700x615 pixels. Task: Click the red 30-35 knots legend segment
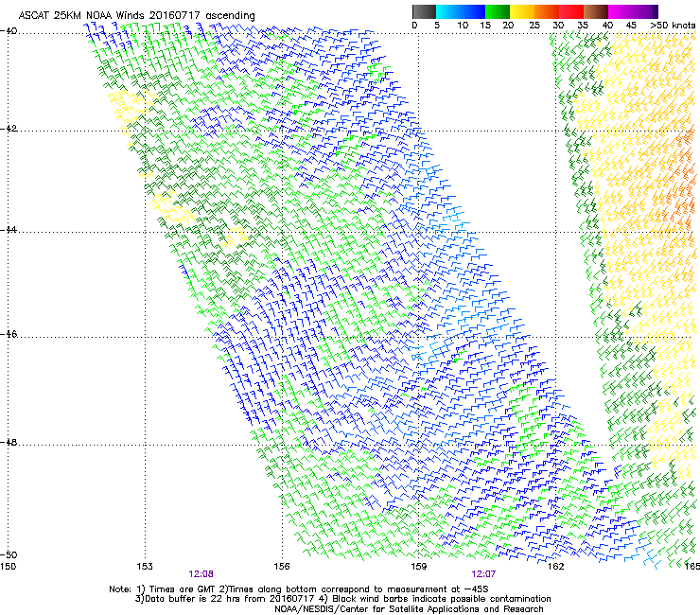point(571,11)
